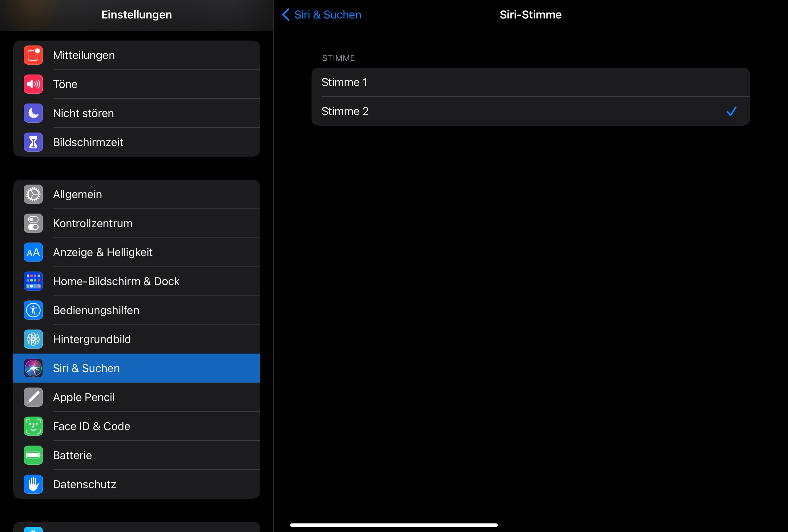Click the blue checkmark next to Stimme 2
Screen dimensions: 788x532
731,111
